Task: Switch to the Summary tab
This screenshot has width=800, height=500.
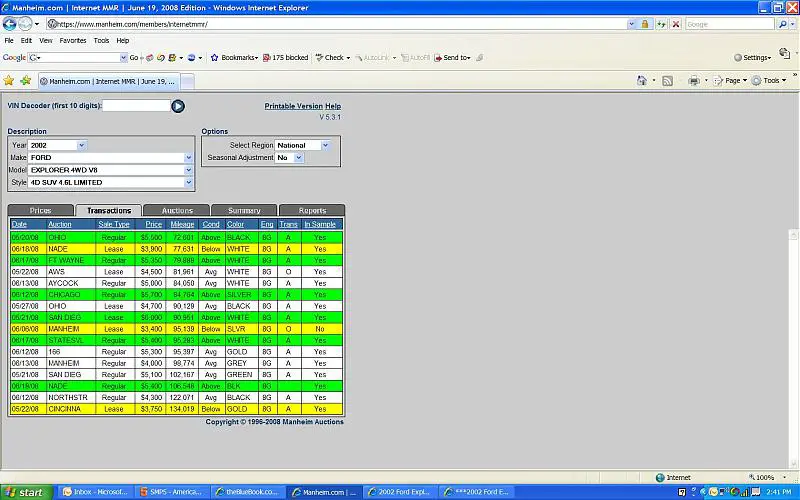Action: click(244, 210)
